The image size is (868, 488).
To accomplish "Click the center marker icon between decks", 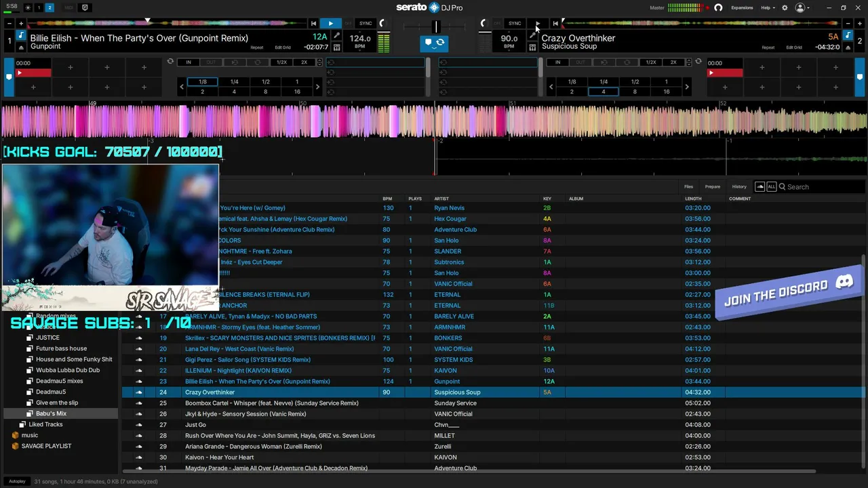I will pyautogui.click(x=428, y=42).
